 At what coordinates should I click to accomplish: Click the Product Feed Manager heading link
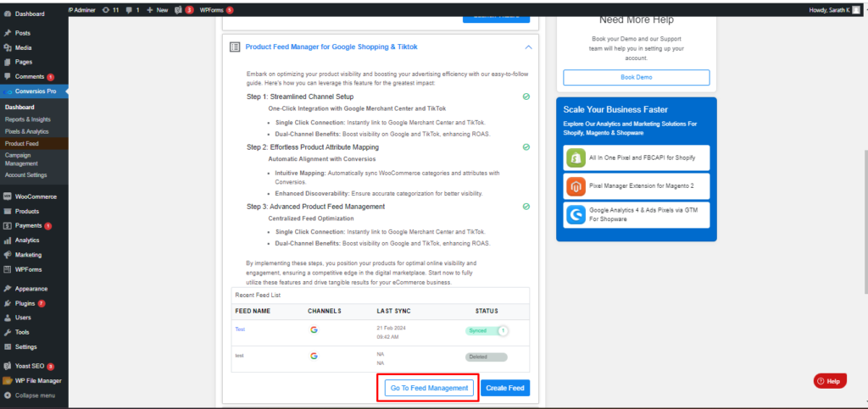point(331,47)
